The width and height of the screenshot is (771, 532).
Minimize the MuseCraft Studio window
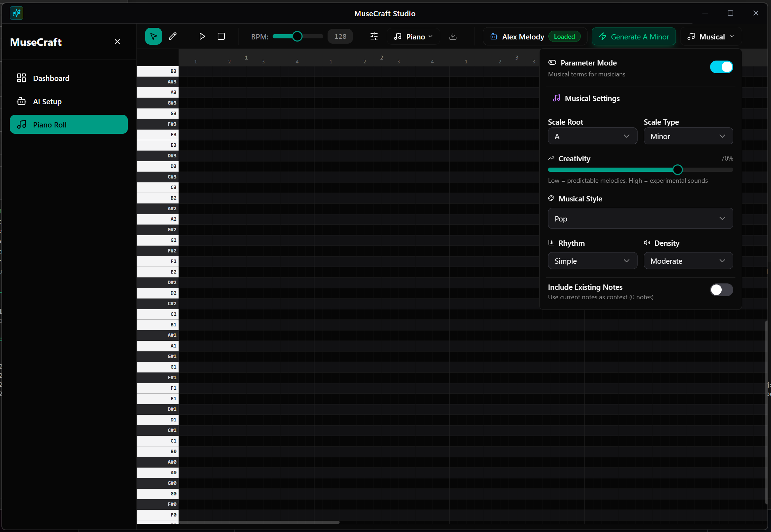[705, 13]
